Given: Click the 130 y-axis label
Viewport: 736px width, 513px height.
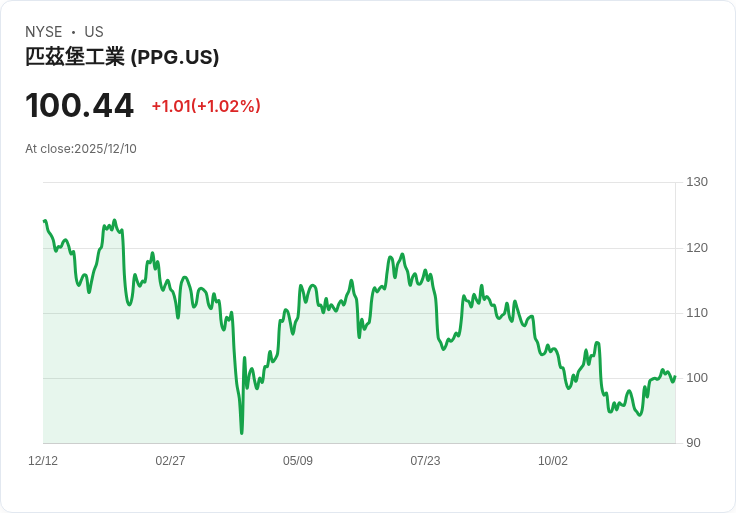Looking at the screenshot, I should pyautogui.click(x=697, y=182).
